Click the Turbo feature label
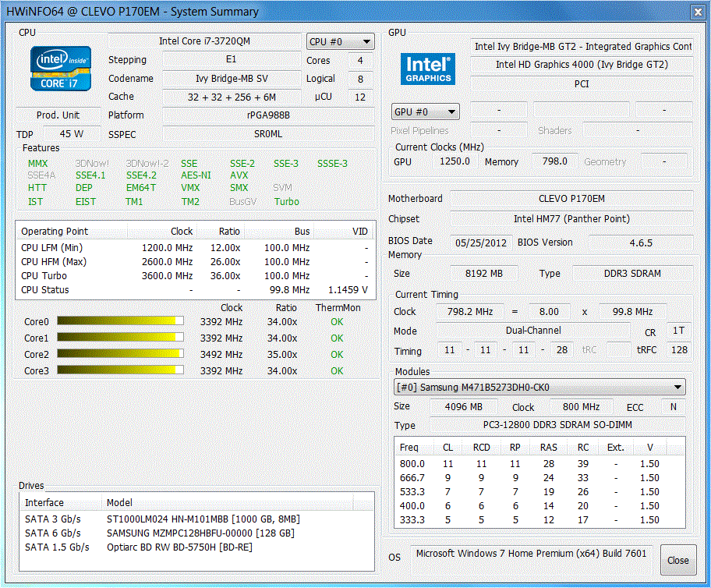711x588 pixels. point(287,201)
